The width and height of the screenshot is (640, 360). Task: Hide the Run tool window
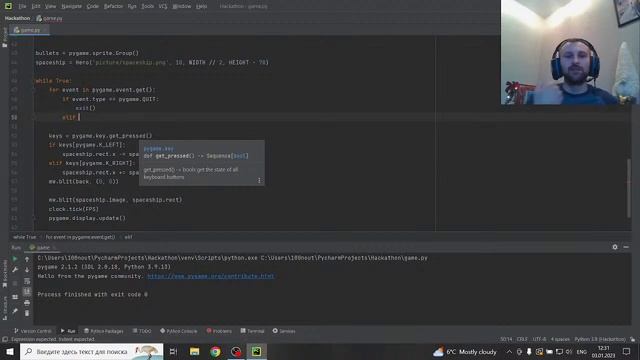[x=626, y=247]
